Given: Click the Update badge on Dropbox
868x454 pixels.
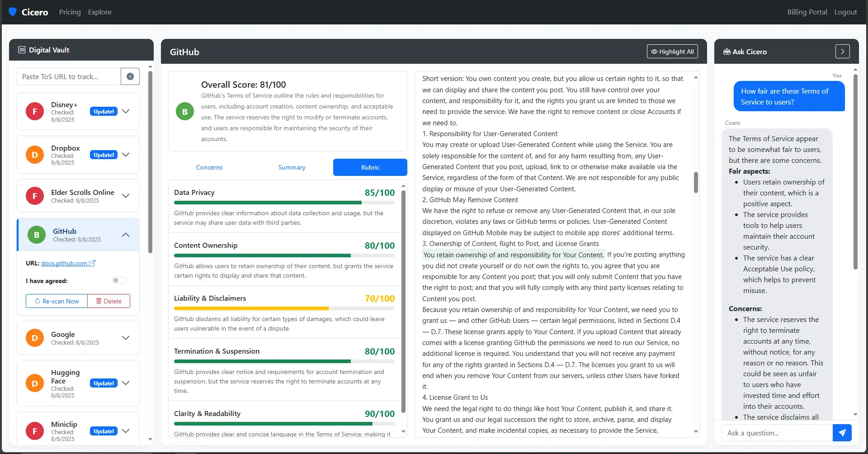Looking at the screenshot, I should [x=104, y=155].
